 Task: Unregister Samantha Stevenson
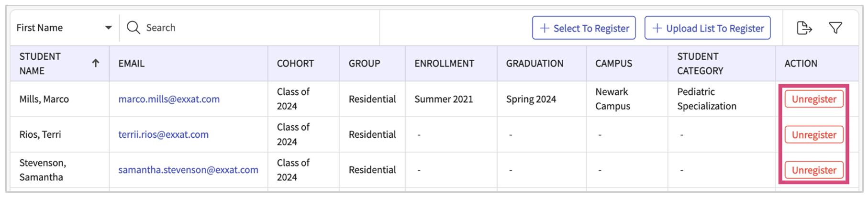(x=814, y=170)
